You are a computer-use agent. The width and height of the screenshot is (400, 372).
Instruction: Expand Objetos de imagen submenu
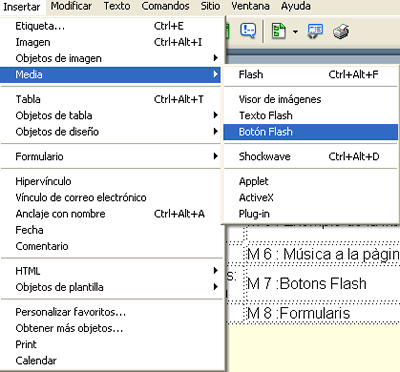click(111, 58)
